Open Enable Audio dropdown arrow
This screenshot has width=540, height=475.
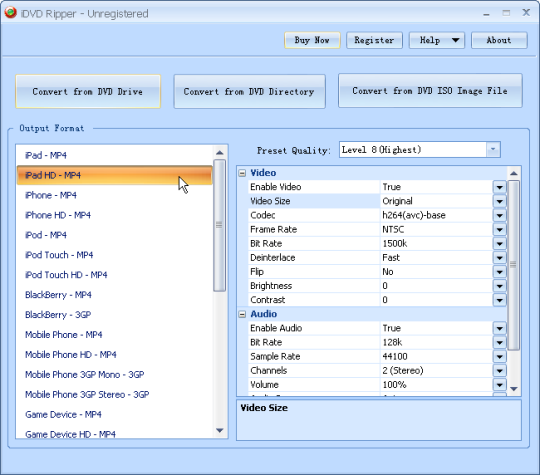tap(499, 328)
